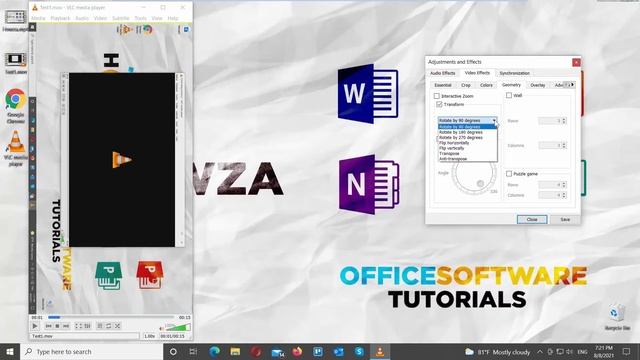
Task: Select the Video Effects tab
Action: point(477,73)
